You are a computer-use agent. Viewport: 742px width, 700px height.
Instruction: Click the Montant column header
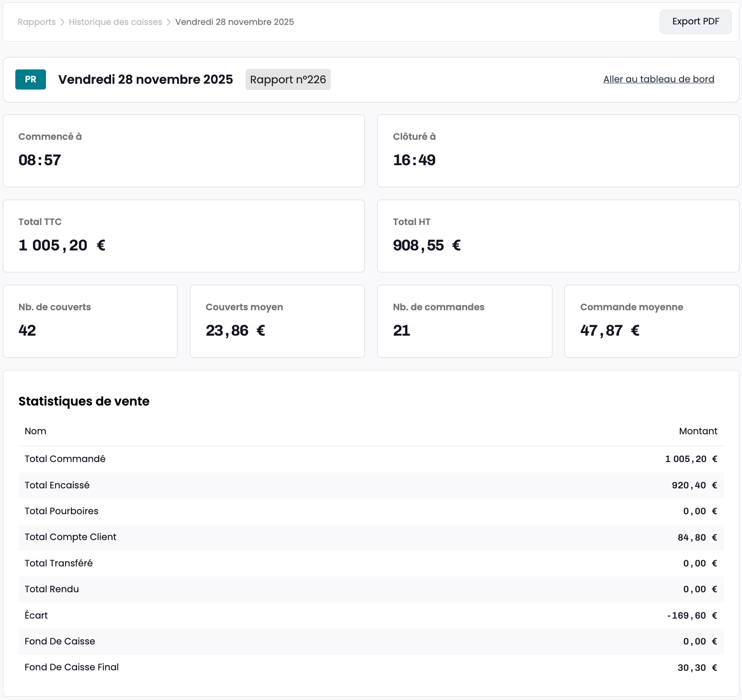pyautogui.click(x=697, y=431)
